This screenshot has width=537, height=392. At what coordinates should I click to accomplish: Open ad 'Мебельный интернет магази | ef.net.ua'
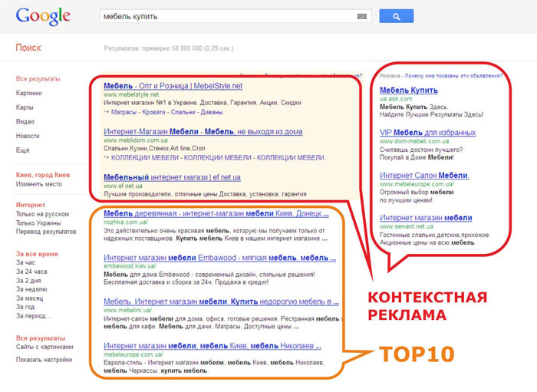[173, 177]
